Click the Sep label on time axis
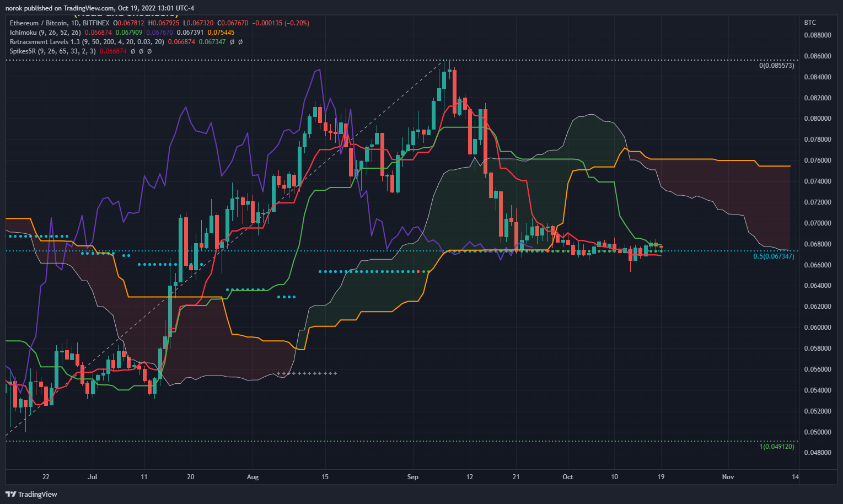843x504 pixels. [x=412, y=477]
